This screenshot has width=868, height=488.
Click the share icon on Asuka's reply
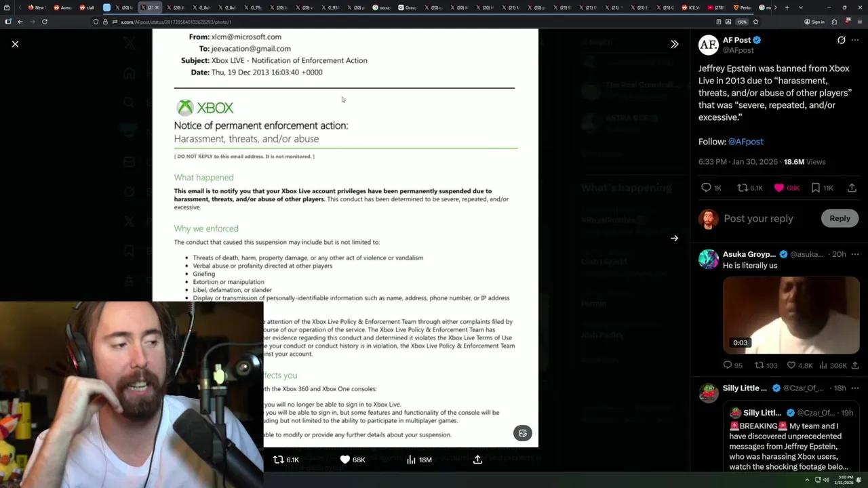[x=855, y=365]
